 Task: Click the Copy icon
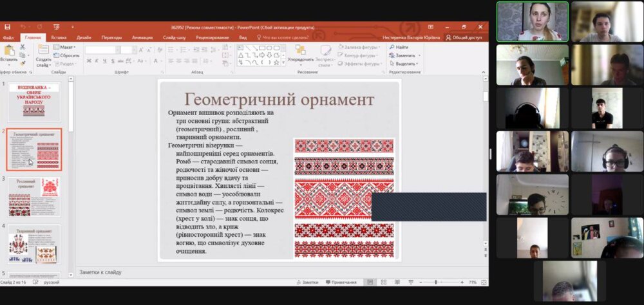22,55
